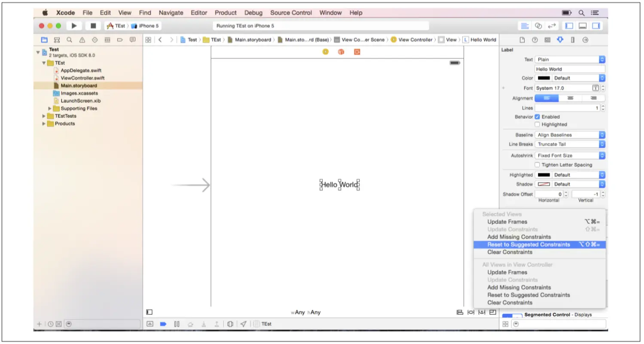644x344 pixels.
Task: Toggle breakpoints activation in debug bar
Action: point(163,324)
